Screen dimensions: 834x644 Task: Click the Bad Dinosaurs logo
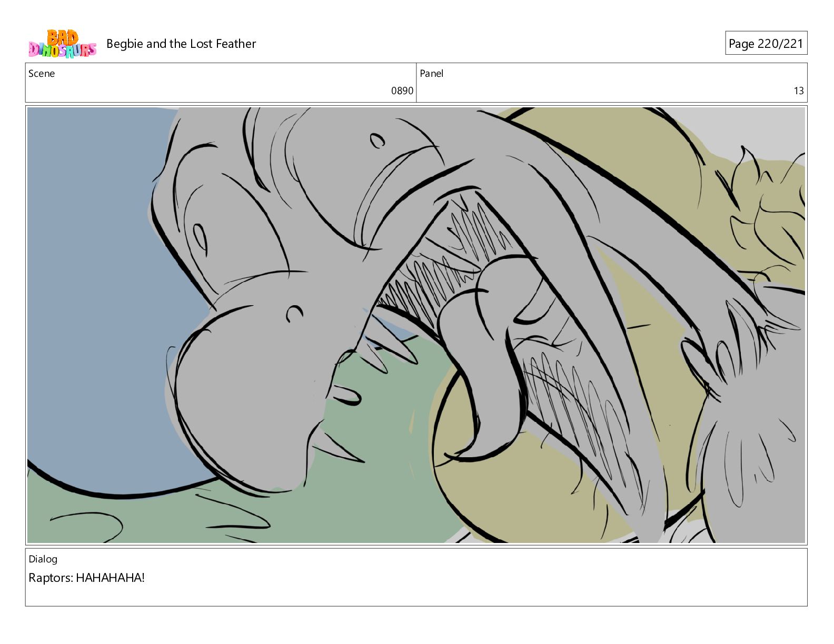click(62, 44)
